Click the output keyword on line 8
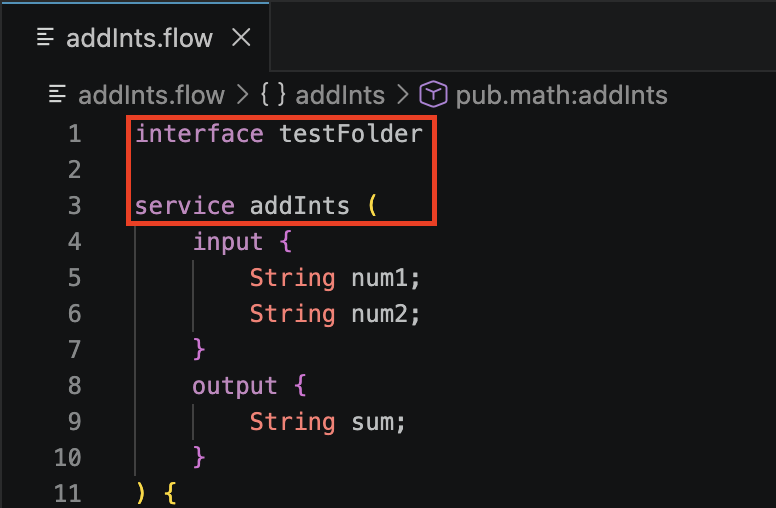 tap(235, 386)
